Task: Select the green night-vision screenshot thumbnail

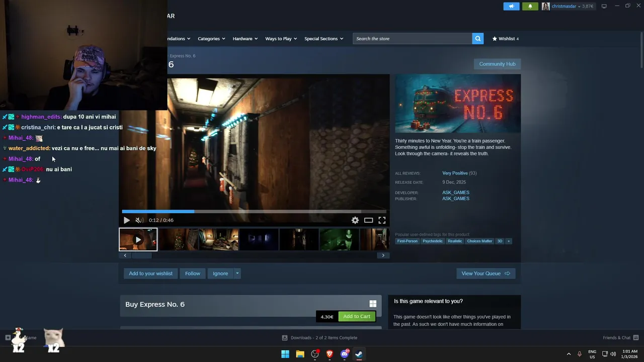Action: (x=339, y=239)
